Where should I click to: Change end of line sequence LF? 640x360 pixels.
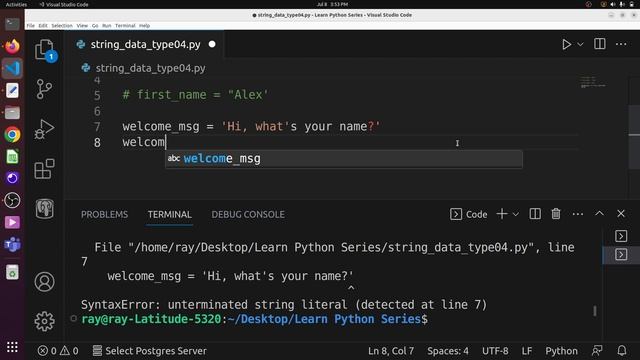pyautogui.click(x=527, y=351)
